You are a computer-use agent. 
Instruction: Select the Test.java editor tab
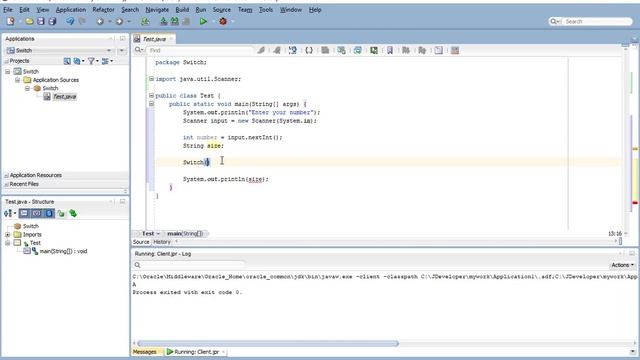pyautogui.click(x=154, y=39)
